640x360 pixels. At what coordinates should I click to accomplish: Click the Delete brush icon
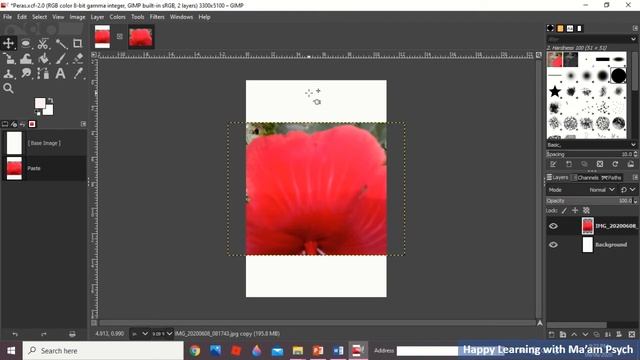coord(600,164)
